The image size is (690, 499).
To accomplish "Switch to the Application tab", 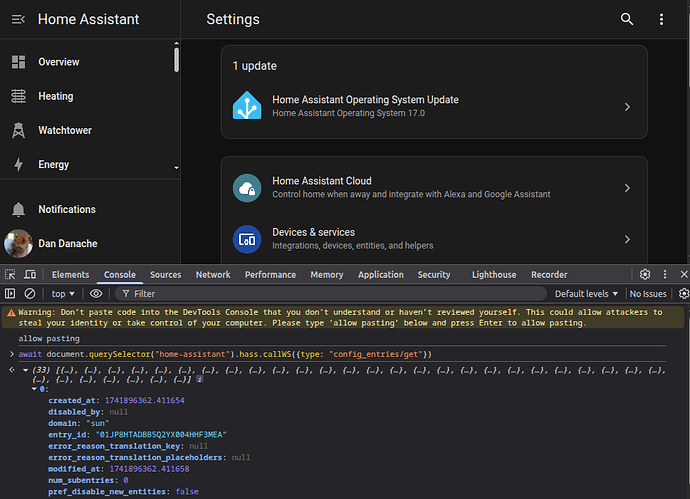I will [381, 275].
